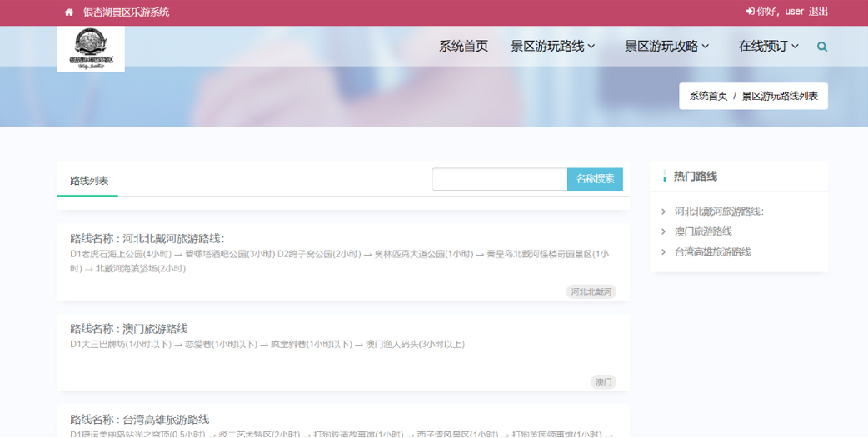This screenshot has height=438, width=868.
Task: Click the 澳门 tag badge
Action: tap(603, 382)
